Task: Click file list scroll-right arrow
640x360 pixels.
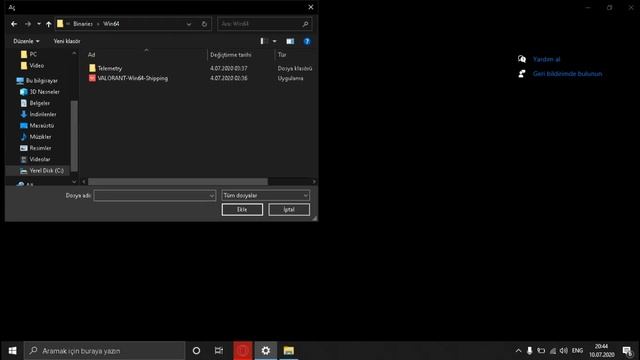Action: pos(314,182)
